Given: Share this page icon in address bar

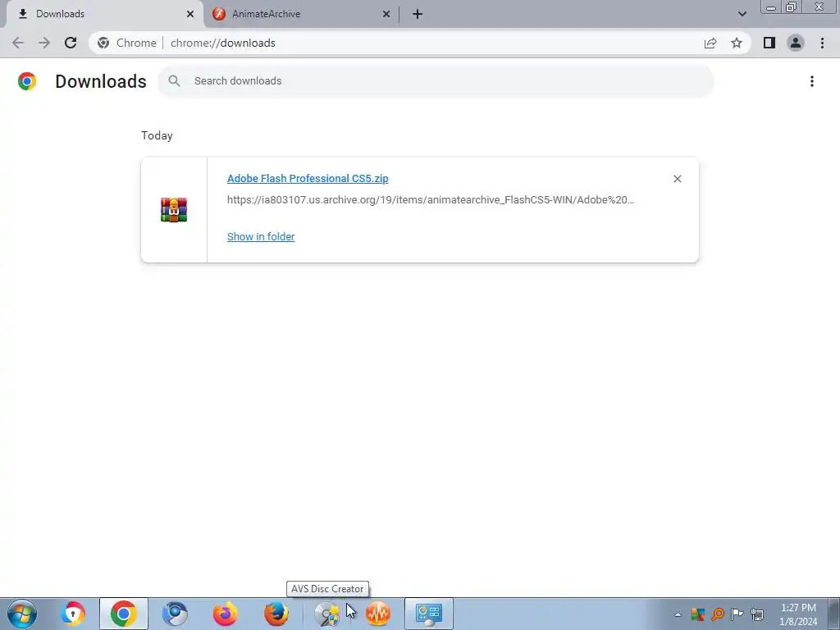Looking at the screenshot, I should pos(710,43).
